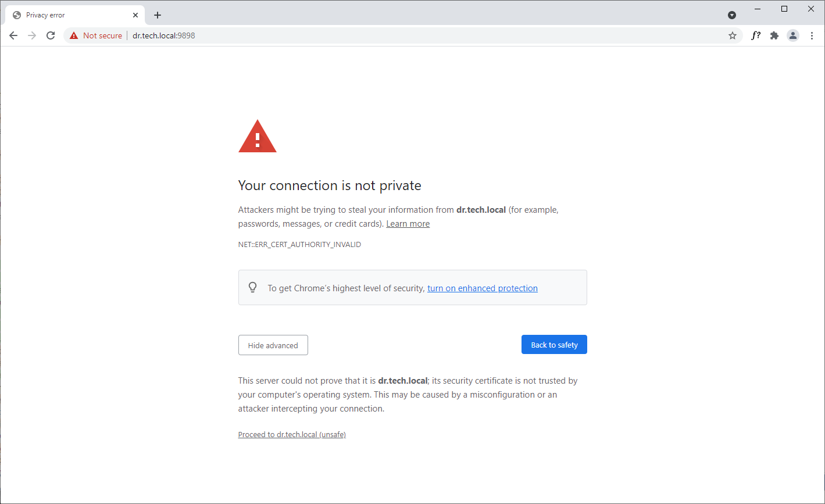825x504 pixels.
Task: Click the f? extension icon in toolbar
Action: pyautogui.click(x=755, y=35)
